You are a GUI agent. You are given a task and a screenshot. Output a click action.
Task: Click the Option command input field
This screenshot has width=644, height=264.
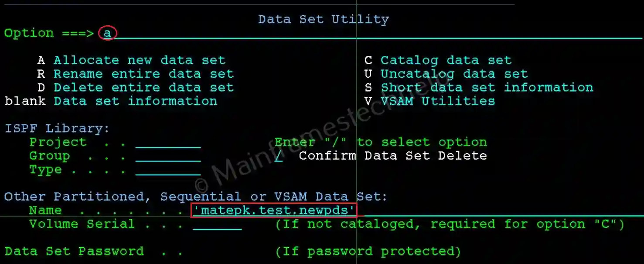[371, 33]
